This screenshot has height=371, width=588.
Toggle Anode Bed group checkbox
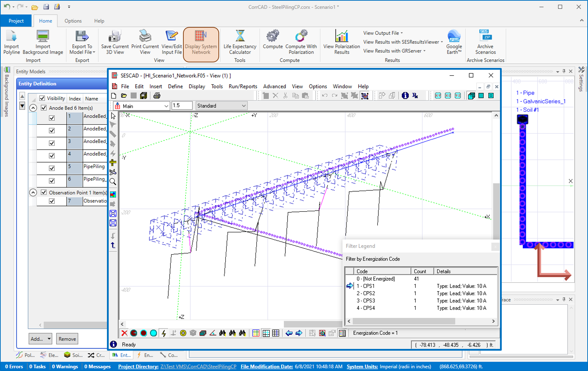tap(44, 108)
